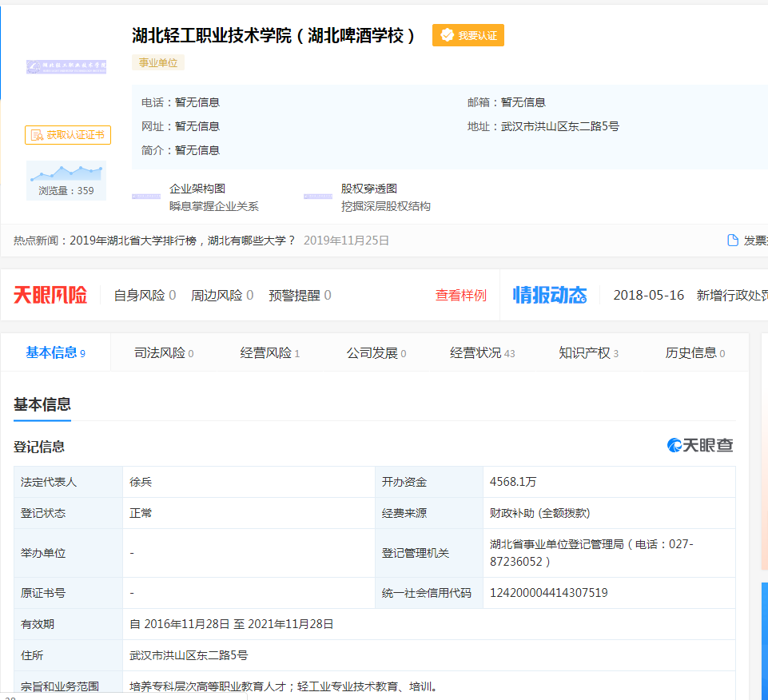Click the school logo thumbnail

pyautogui.click(x=66, y=66)
